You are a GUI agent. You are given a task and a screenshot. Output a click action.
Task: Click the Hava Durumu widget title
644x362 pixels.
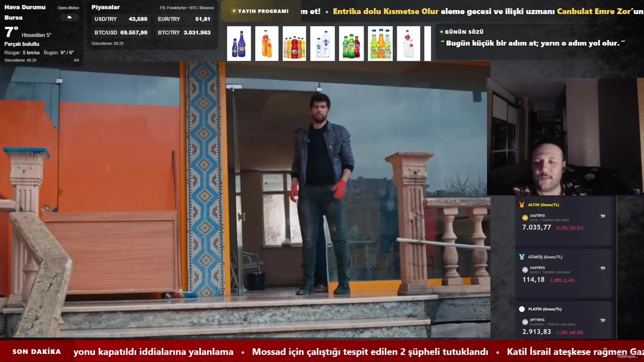[x=25, y=7]
